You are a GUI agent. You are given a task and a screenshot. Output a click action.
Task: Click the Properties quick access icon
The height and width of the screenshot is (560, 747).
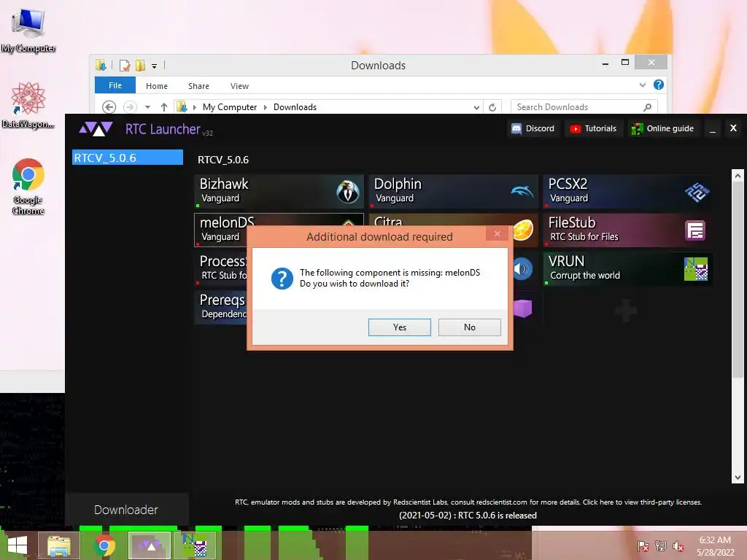[124, 66]
